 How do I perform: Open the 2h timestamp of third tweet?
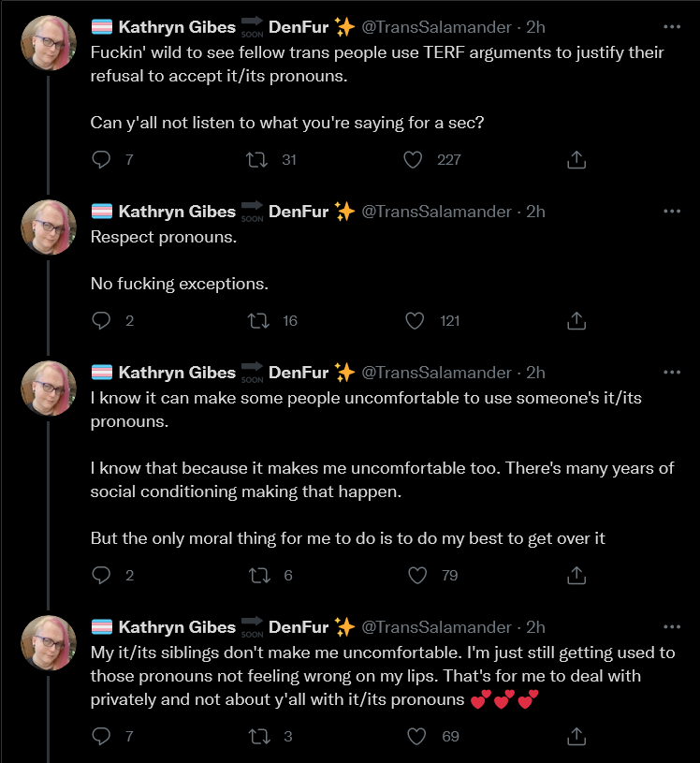tap(535, 373)
